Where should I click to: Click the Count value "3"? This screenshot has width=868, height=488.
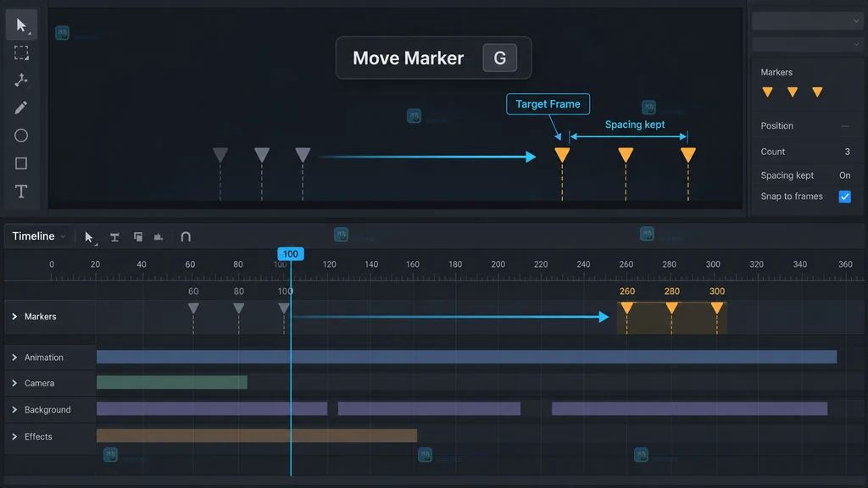(x=848, y=152)
